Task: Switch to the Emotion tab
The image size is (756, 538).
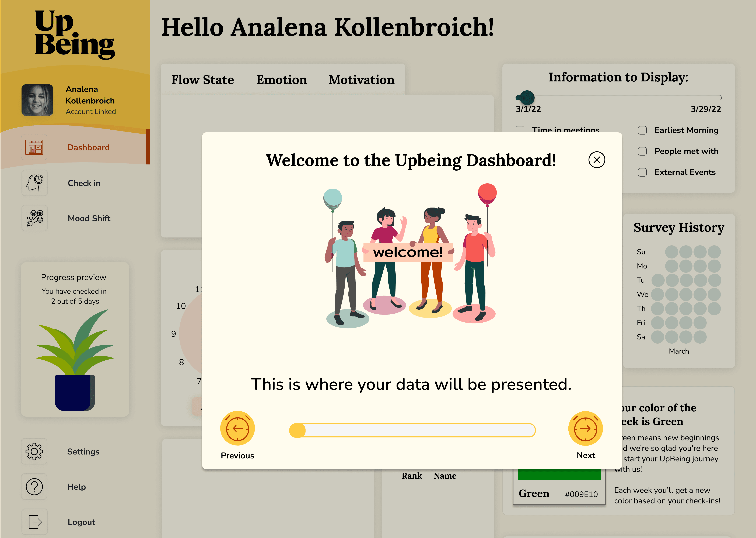Action: pyautogui.click(x=282, y=80)
